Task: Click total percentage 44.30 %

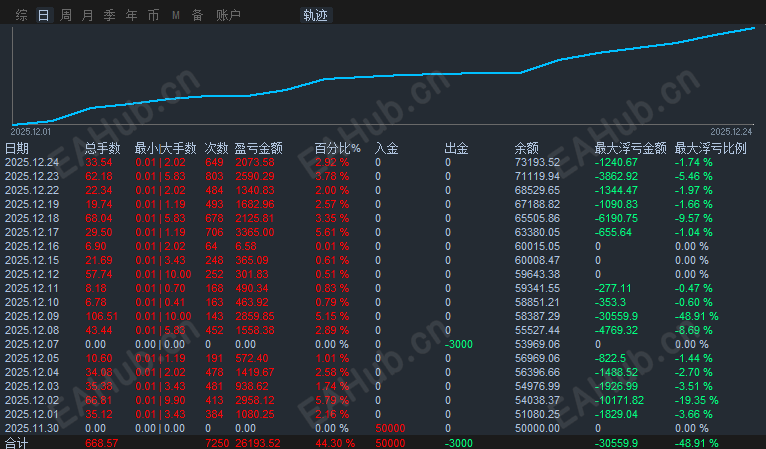Action: coord(335,443)
